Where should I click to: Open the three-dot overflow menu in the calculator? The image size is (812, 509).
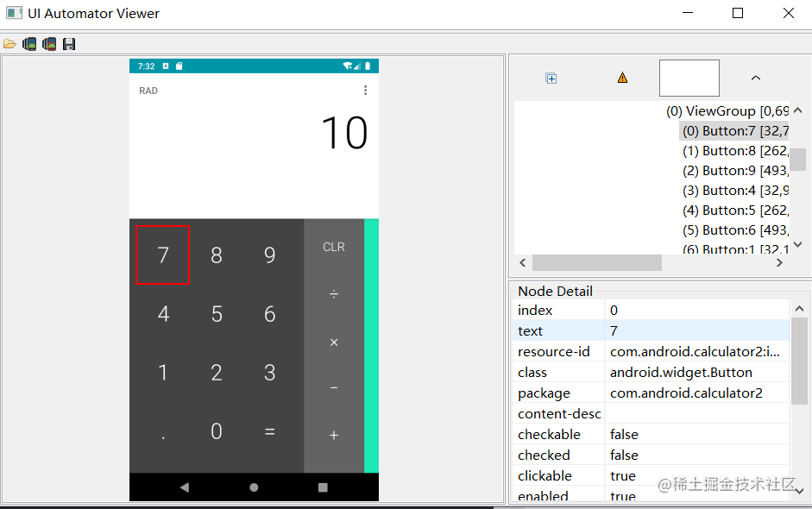pyautogui.click(x=365, y=91)
